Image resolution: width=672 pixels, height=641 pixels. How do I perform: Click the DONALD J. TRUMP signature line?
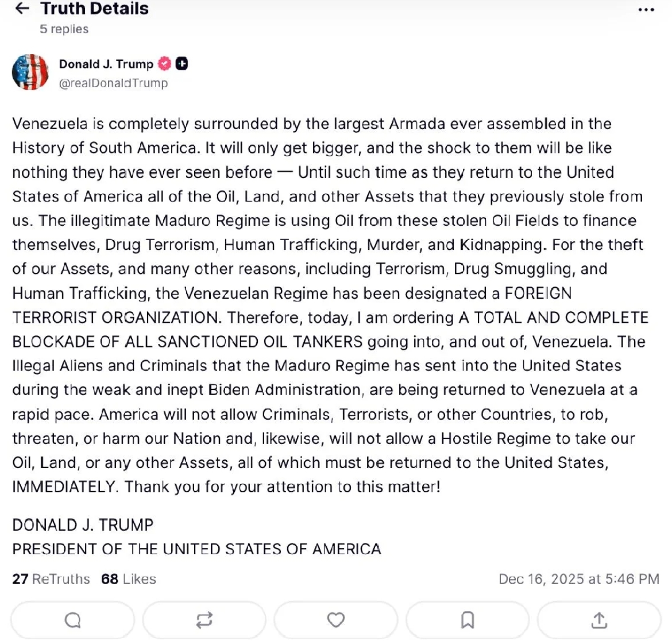[83, 524]
